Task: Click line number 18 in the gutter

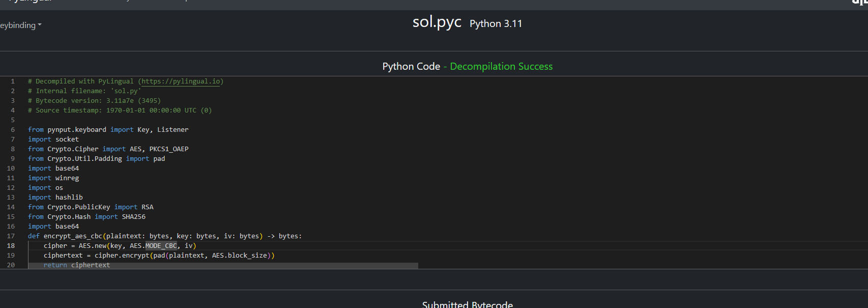Action: point(11,246)
